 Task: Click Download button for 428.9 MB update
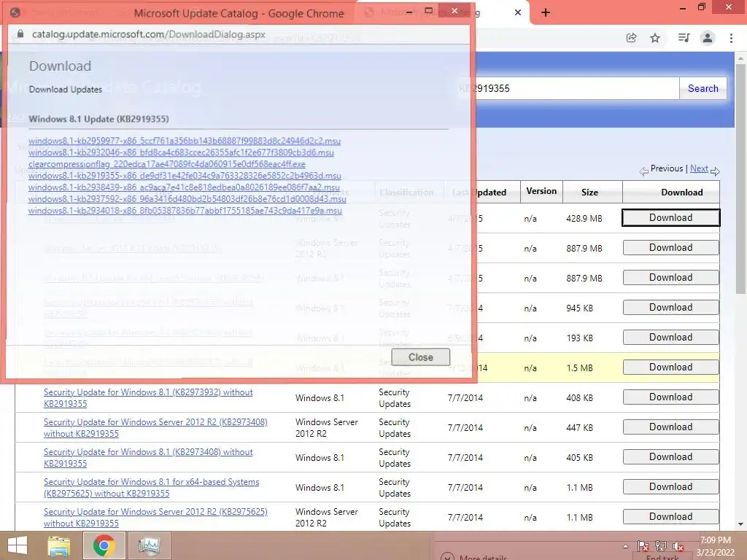671,217
